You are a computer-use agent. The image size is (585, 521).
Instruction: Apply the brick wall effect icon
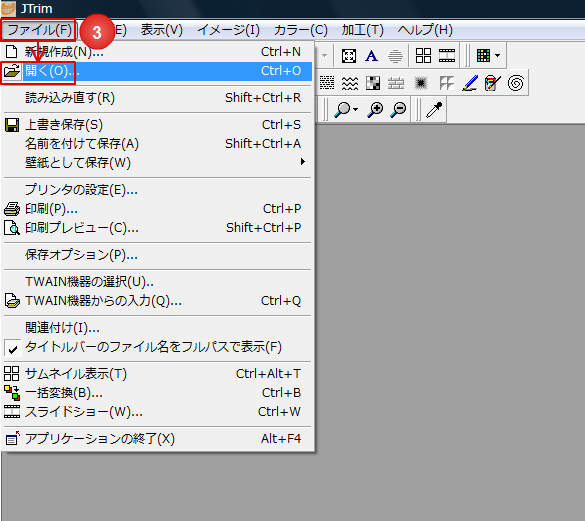click(396, 83)
